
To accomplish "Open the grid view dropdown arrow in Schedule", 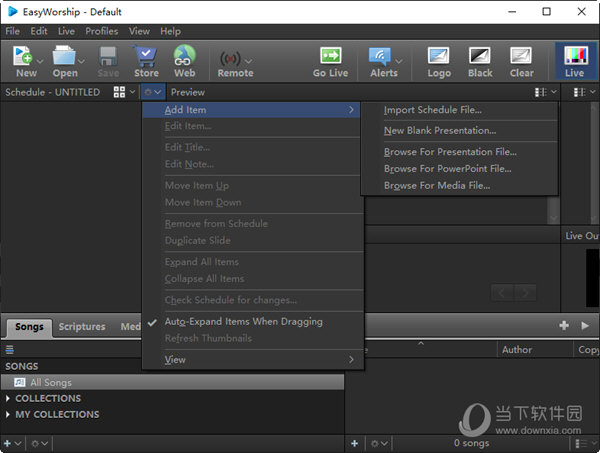I will pyautogui.click(x=132, y=92).
